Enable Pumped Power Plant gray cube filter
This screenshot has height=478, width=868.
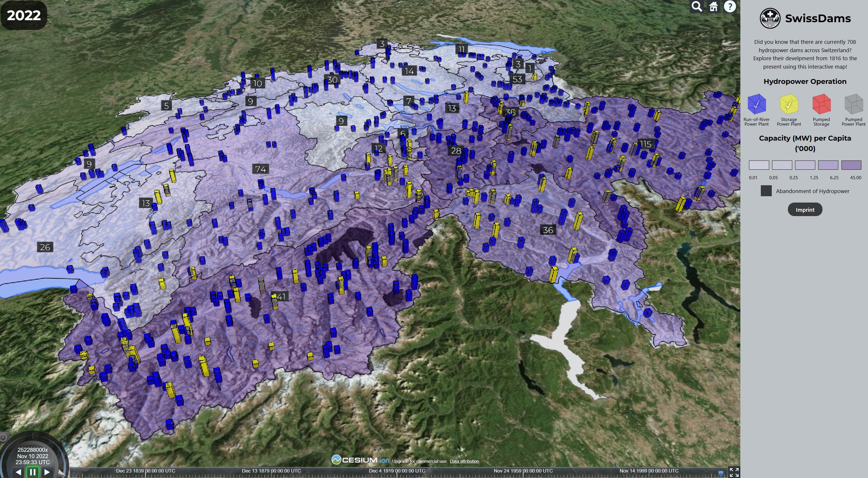click(854, 104)
